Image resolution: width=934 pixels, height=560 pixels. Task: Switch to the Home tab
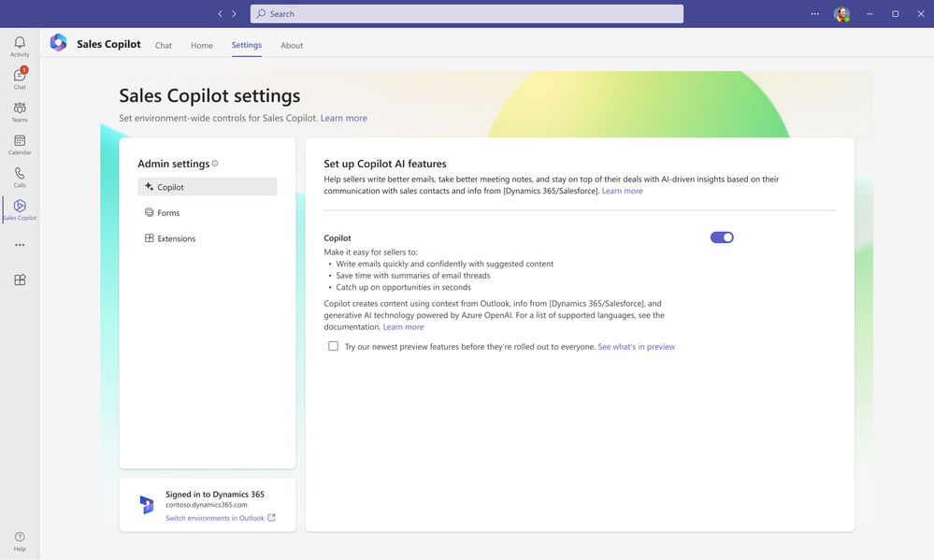[x=201, y=45]
